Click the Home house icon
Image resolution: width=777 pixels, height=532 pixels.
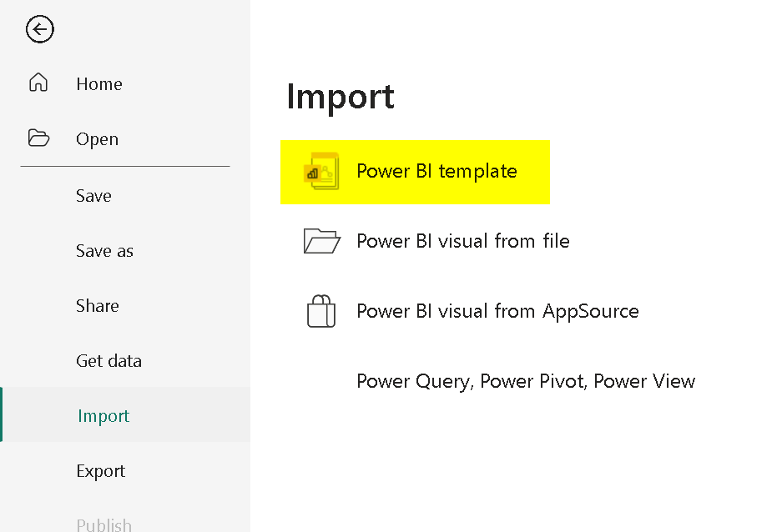pyautogui.click(x=38, y=83)
